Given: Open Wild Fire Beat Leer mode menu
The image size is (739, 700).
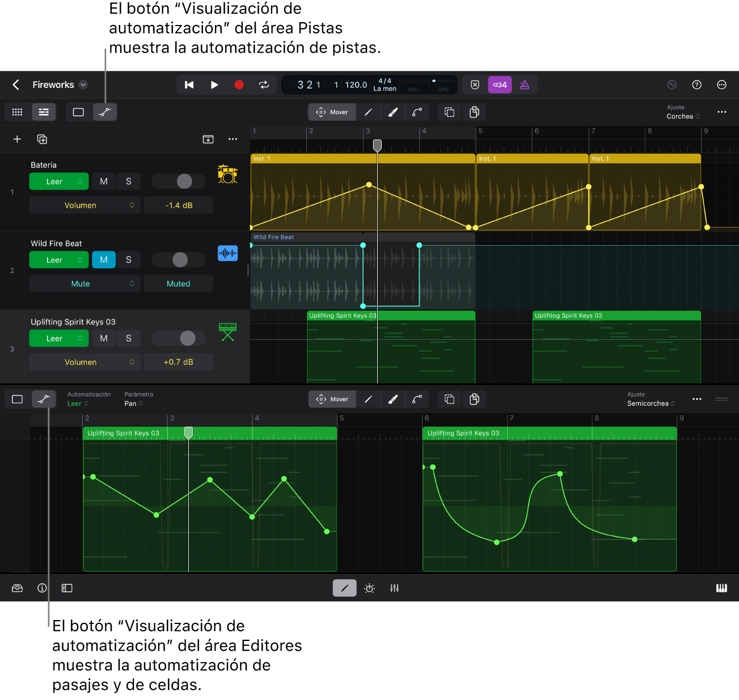Looking at the screenshot, I should tap(59, 260).
